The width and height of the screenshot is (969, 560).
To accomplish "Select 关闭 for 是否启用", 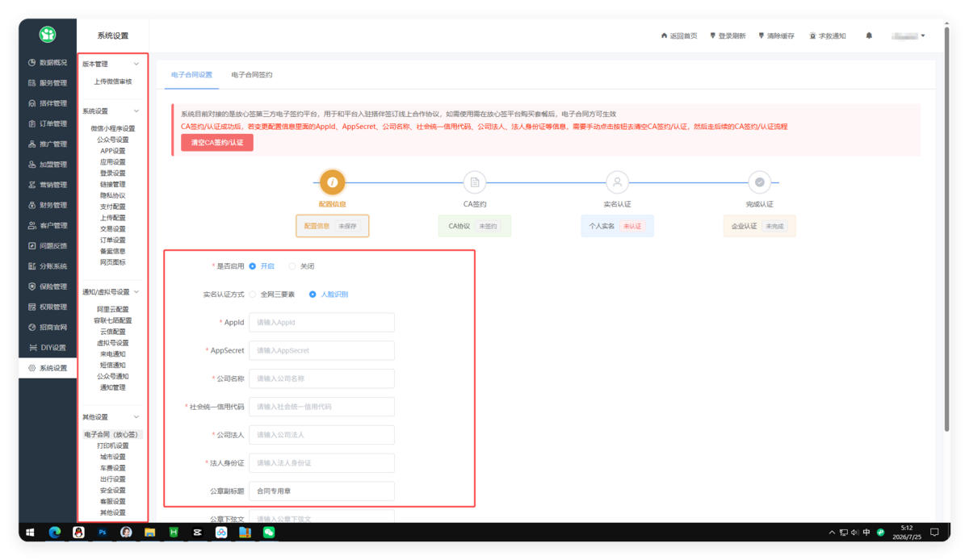I will coord(301,266).
